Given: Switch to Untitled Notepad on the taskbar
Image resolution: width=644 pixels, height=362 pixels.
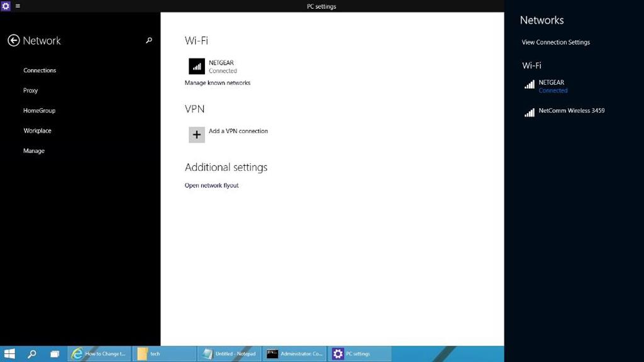Looking at the screenshot, I should 230,354.
